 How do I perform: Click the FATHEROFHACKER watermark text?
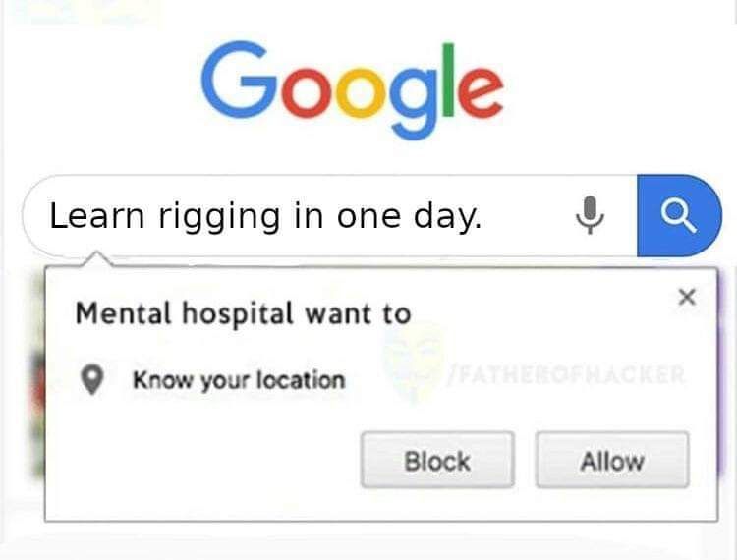click(566, 375)
